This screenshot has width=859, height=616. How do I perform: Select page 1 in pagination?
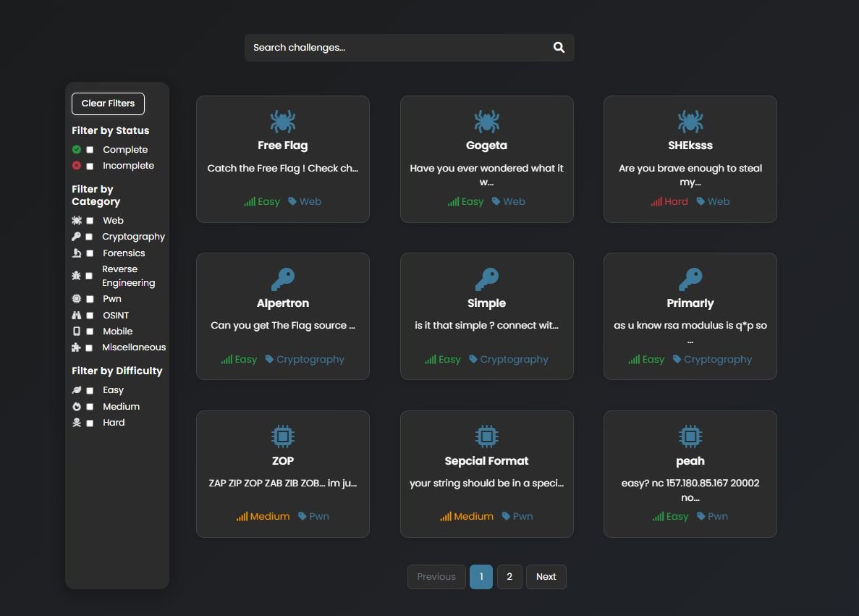coord(481,576)
